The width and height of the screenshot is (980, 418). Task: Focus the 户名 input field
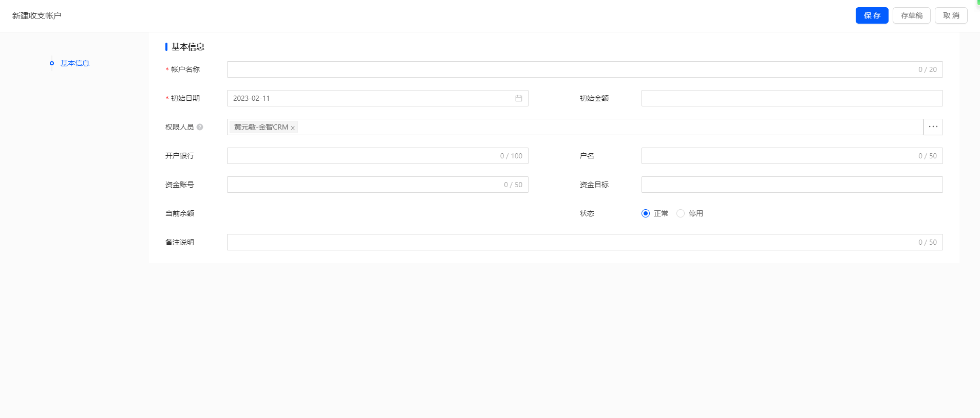tap(792, 156)
